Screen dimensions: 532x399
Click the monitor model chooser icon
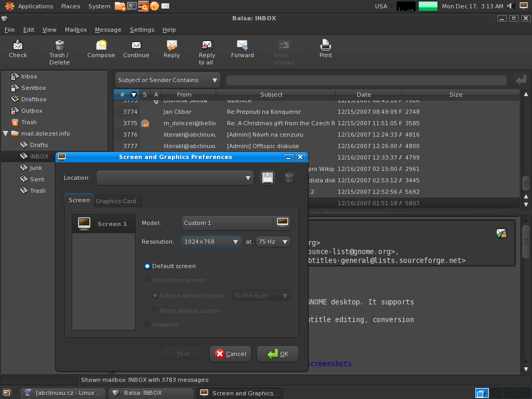[x=282, y=222]
